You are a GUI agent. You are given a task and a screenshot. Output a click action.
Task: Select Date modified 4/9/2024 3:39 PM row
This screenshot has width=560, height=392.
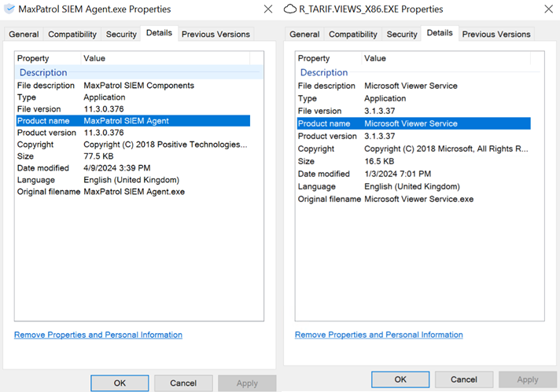point(133,168)
